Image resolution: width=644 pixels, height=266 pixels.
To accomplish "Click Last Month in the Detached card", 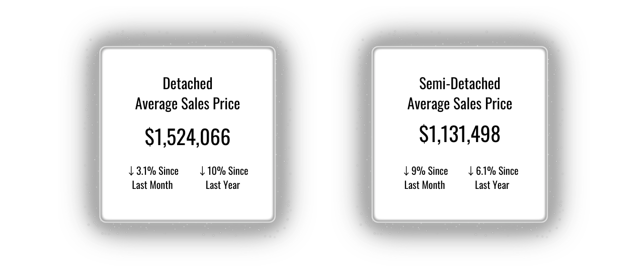I will tap(152, 185).
